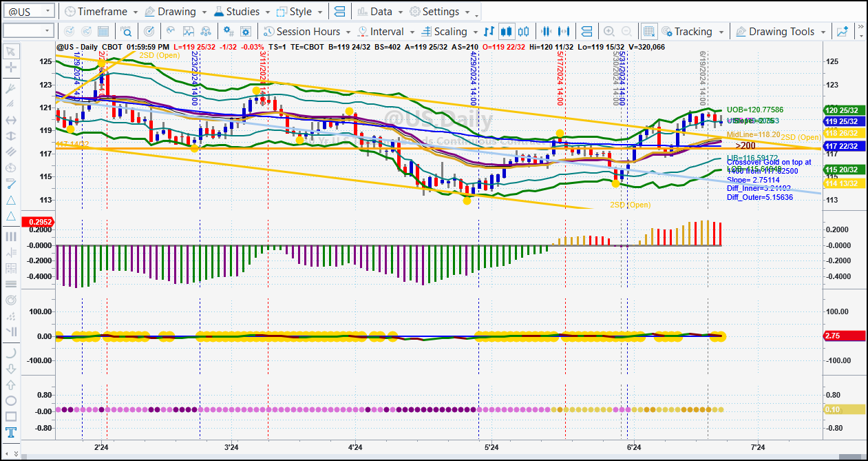Click the green 120 25/32 price tag

(844, 110)
